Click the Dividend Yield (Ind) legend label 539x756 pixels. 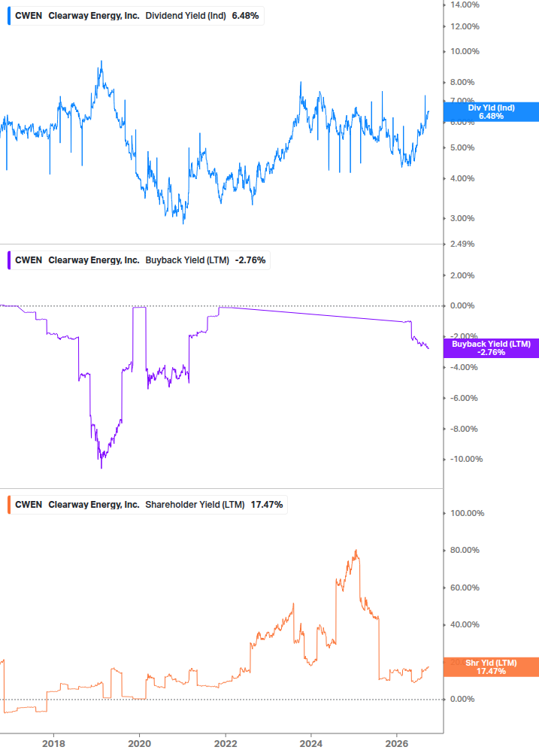(186, 16)
